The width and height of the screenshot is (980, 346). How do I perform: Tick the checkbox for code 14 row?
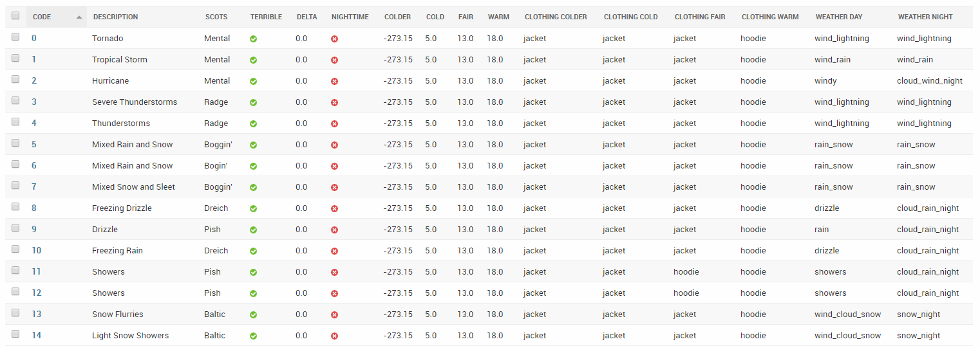(15, 334)
